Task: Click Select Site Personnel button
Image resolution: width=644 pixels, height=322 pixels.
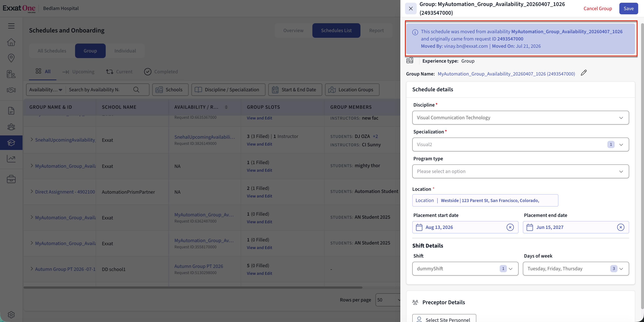Action: click(x=444, y=319)
